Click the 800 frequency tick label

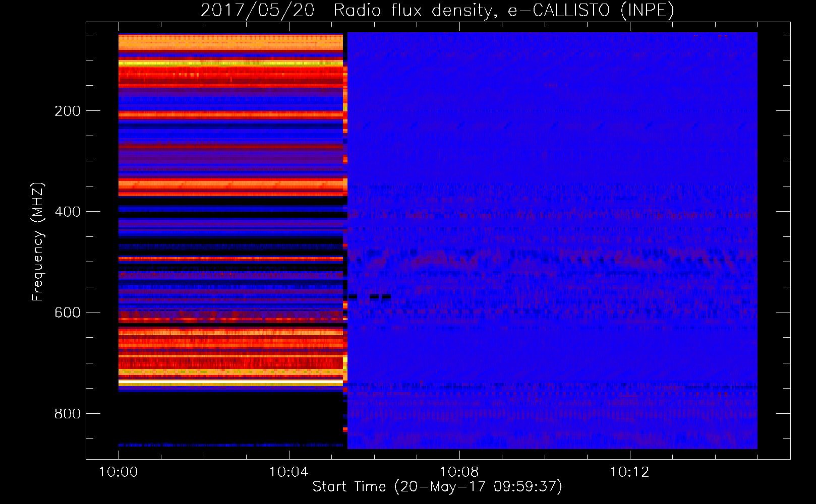pyautogui.click(x=68, y=414)
